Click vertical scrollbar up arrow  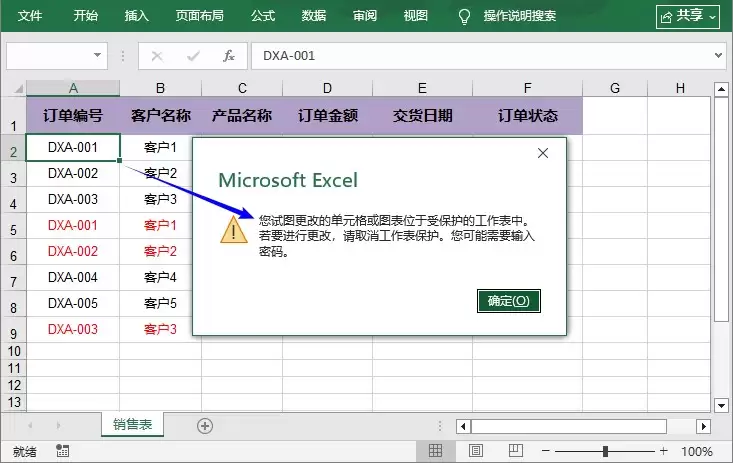click(x=721, y=89)
